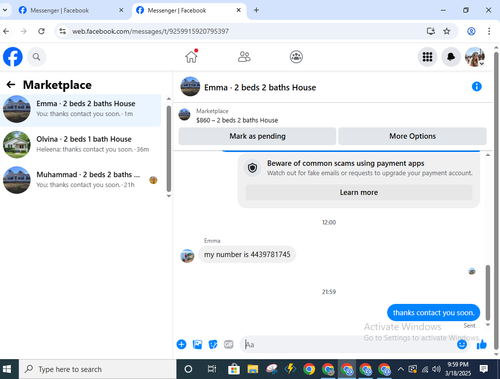Select the Olvina 2 beds 1 bath chat
Viewport: 500px width, 379px height.
coord(81,144)
